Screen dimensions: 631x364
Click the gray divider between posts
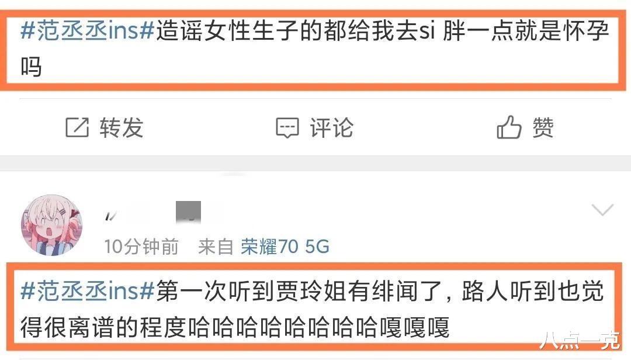[x=315, y=163]
